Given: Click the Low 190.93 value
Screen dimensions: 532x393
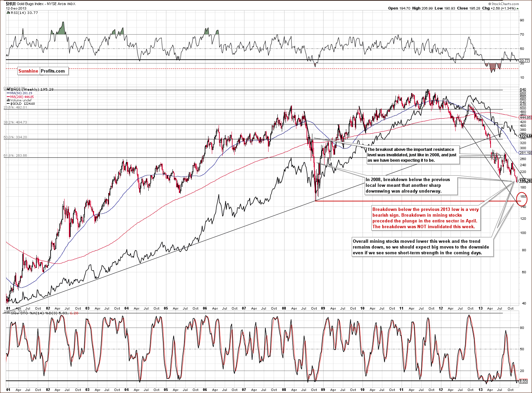Looking at the screenshot, I should click(x=445, y=8).
